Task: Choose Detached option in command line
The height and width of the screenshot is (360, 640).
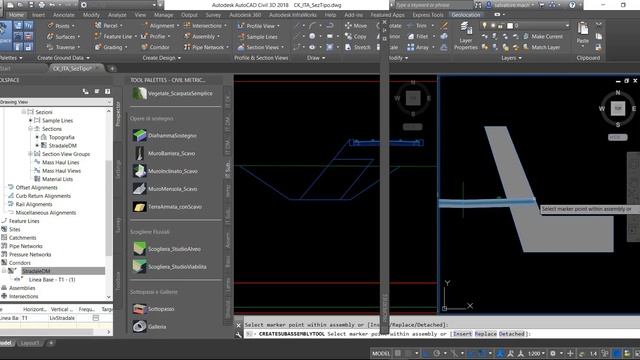Action: [x=511, y=334]
